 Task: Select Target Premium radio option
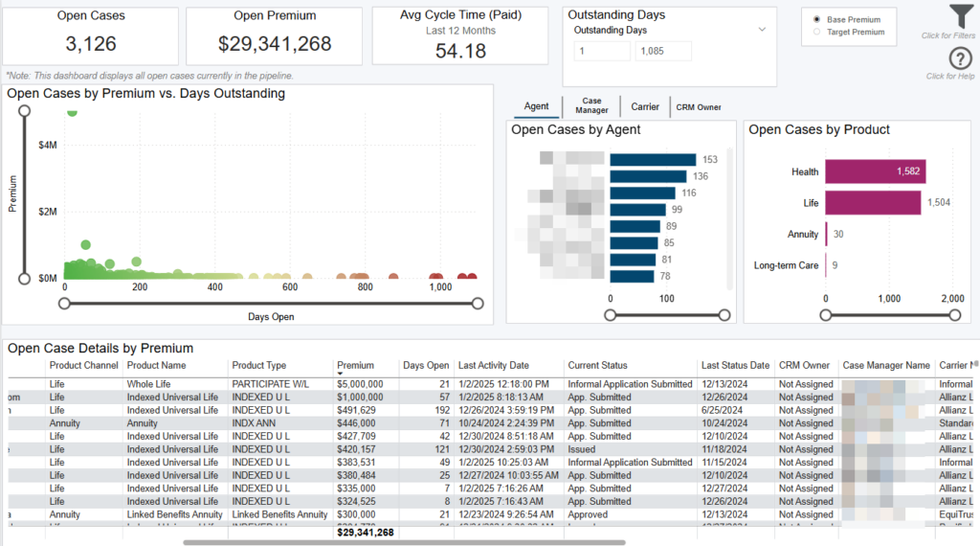(816, 33)
